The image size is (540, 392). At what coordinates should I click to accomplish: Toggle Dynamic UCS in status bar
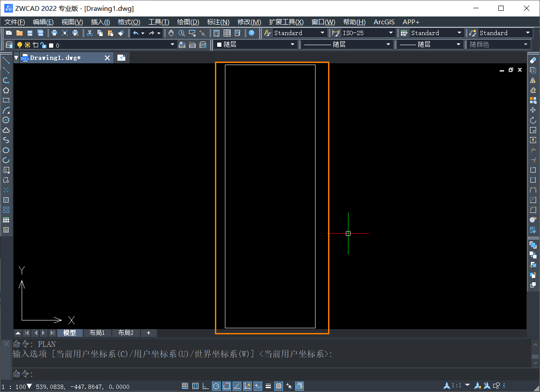click(x=247, y=386)
